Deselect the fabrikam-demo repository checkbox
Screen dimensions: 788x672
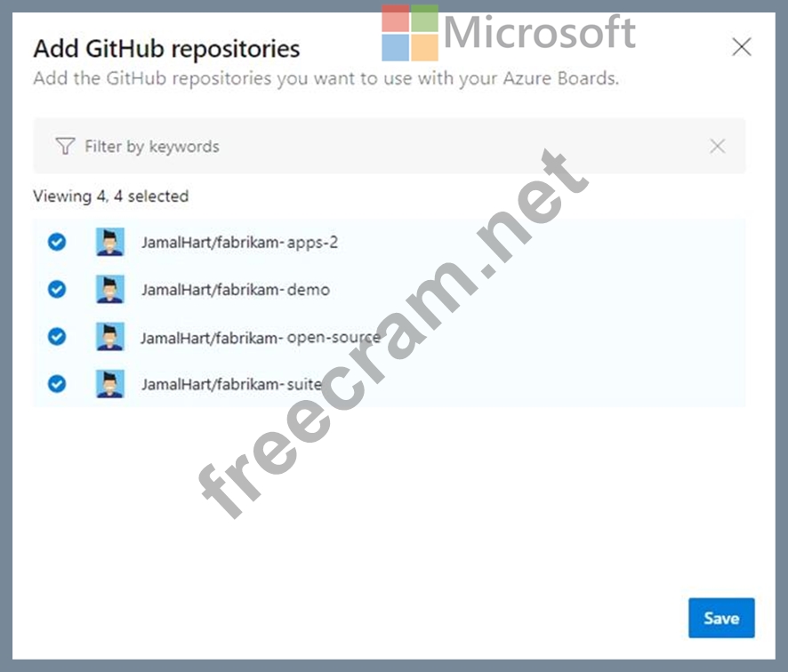pyautogui.click(x=57, y=289)
